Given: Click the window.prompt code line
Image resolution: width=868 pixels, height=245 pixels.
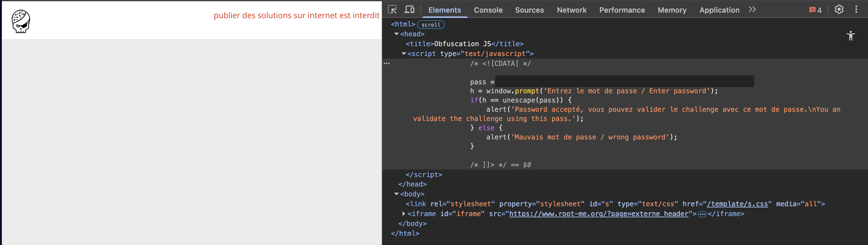Looking at the screenshot, I should coord(594,91).
